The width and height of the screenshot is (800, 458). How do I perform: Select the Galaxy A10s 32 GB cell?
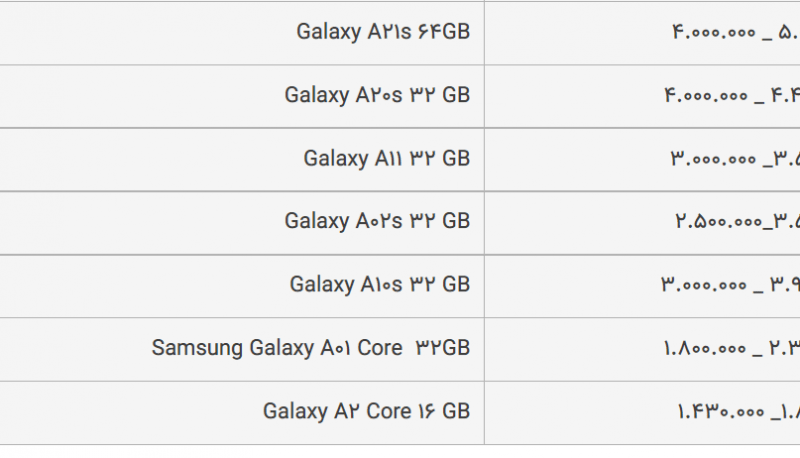(x=242, y=286)
